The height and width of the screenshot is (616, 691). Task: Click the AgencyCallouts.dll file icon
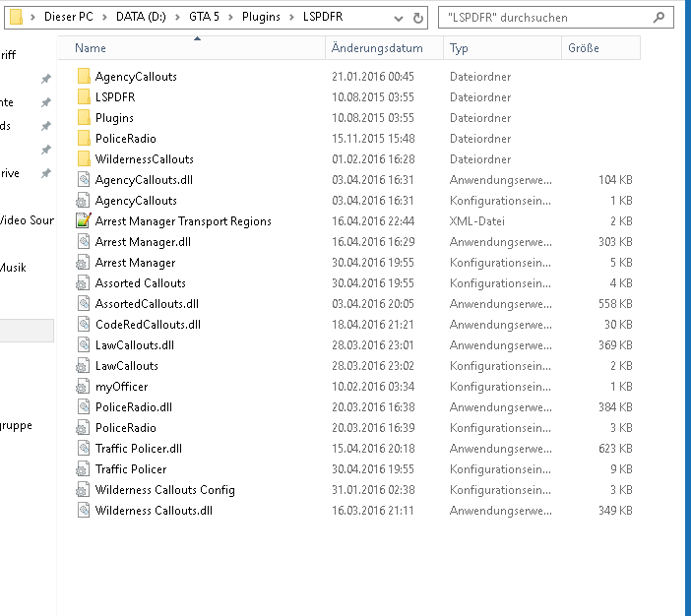tap(84, 180)
